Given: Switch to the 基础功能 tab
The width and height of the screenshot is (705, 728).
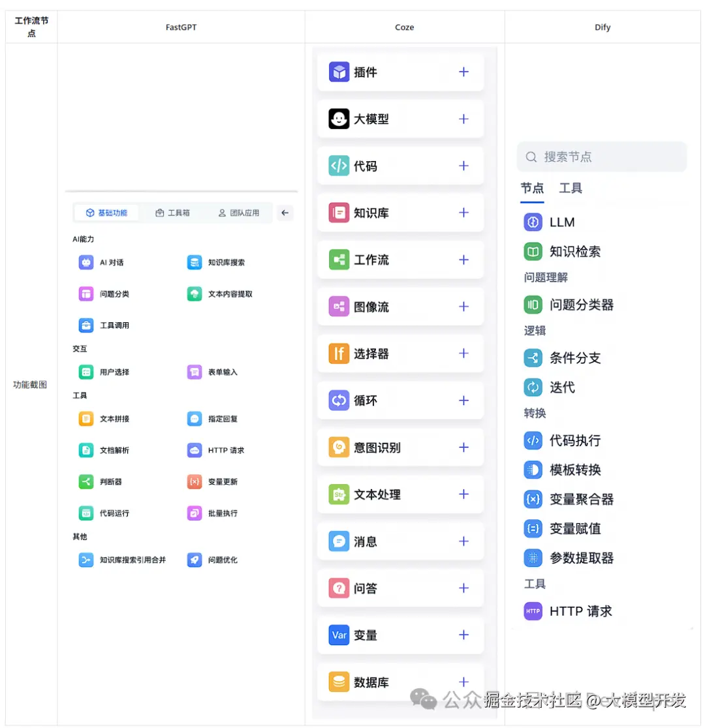Looking at the screenshot, I should click(x=106, y=213).
